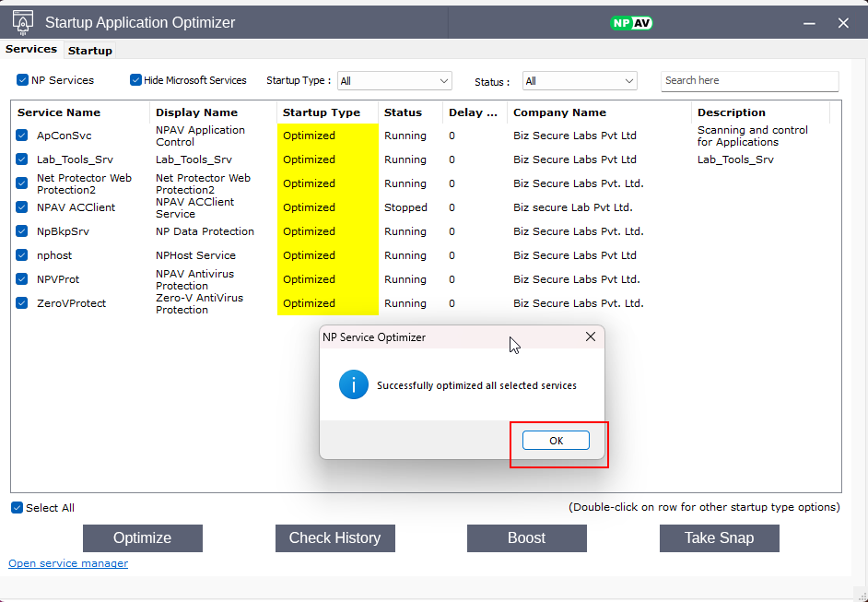Uncheck the ApConSvc service checkbox

tap(22, 136)
